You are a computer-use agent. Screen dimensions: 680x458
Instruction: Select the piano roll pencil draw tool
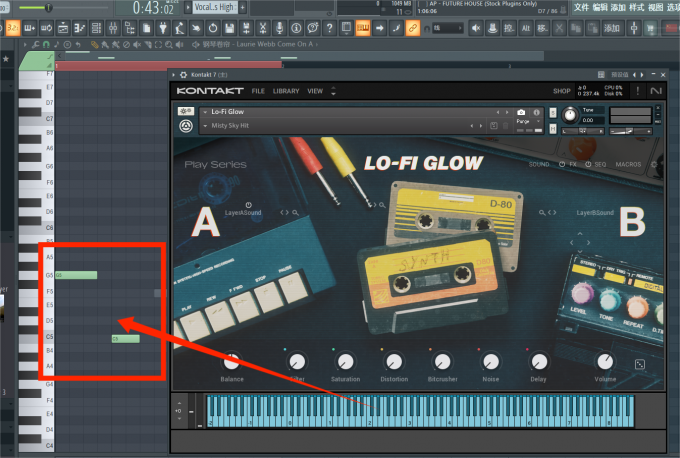(95, 44)
